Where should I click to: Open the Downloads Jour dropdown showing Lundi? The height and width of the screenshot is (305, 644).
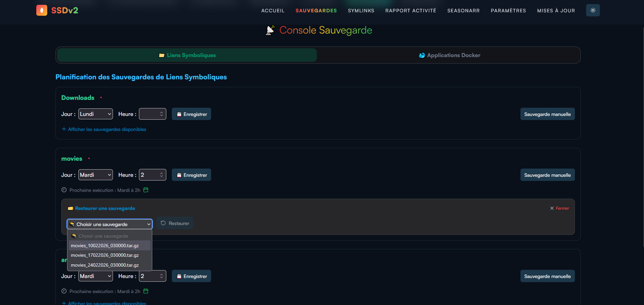[95, 114]
